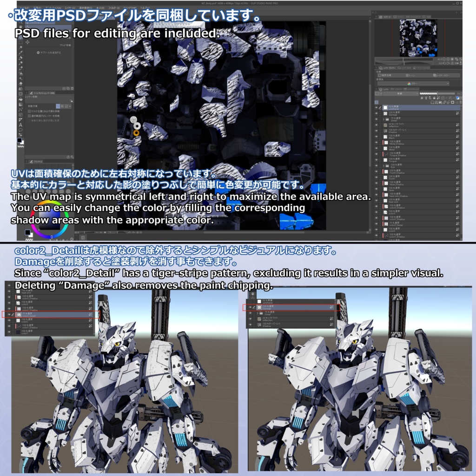Select the grid move sub tool icon

click(27, 42)
